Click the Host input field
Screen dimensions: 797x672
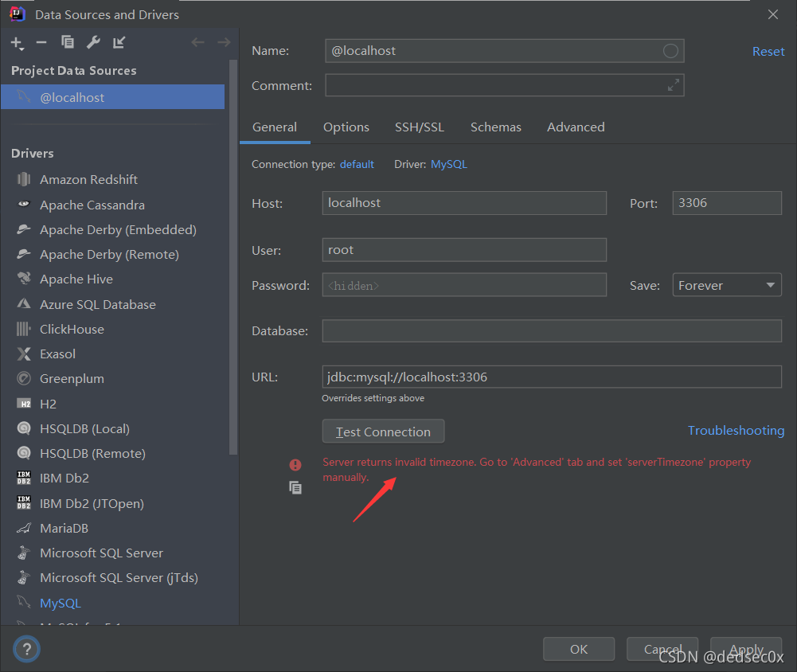(x=464, y=203)
